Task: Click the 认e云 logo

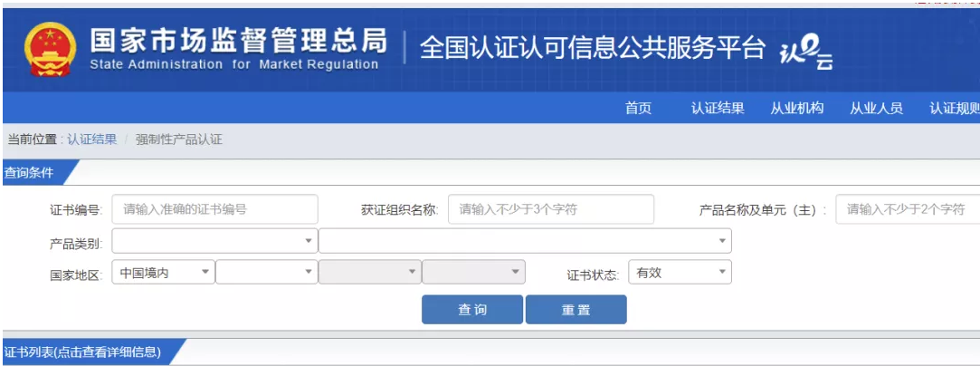Action: (806, 53)
